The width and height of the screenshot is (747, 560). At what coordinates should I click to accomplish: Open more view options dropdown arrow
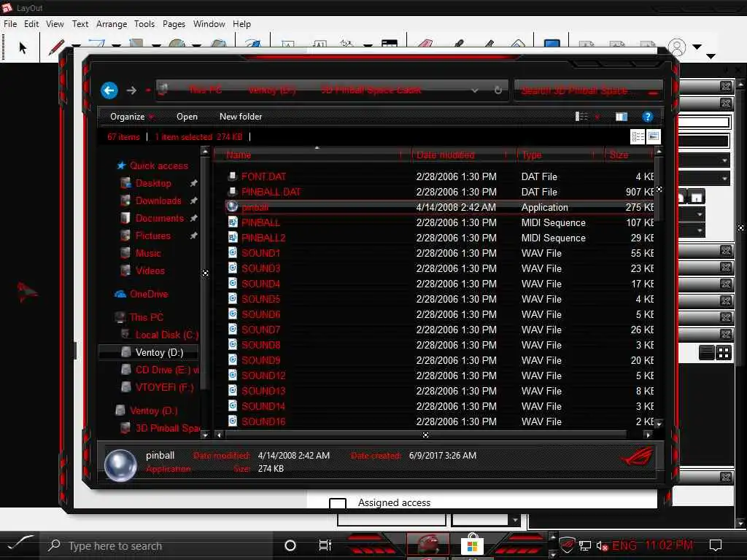[597, 117]
